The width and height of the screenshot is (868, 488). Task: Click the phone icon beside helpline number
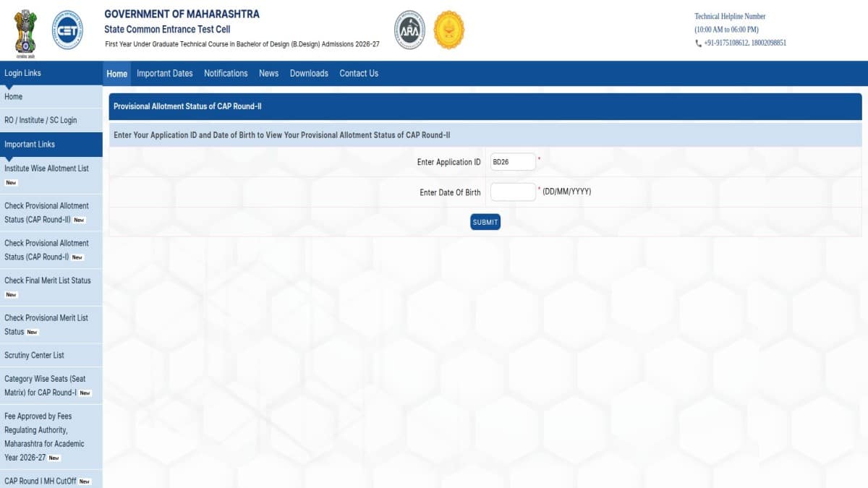(698, 43)
